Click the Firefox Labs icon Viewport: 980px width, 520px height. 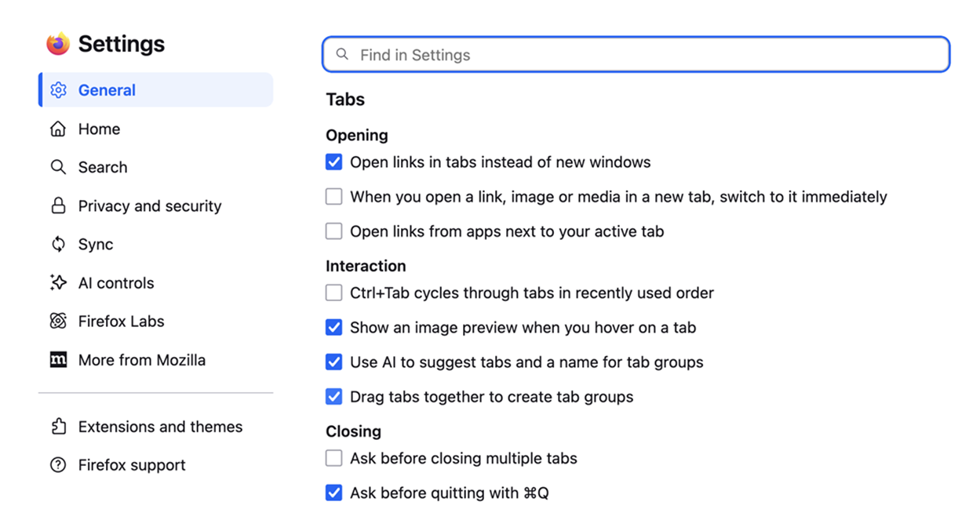pos(58,321)
